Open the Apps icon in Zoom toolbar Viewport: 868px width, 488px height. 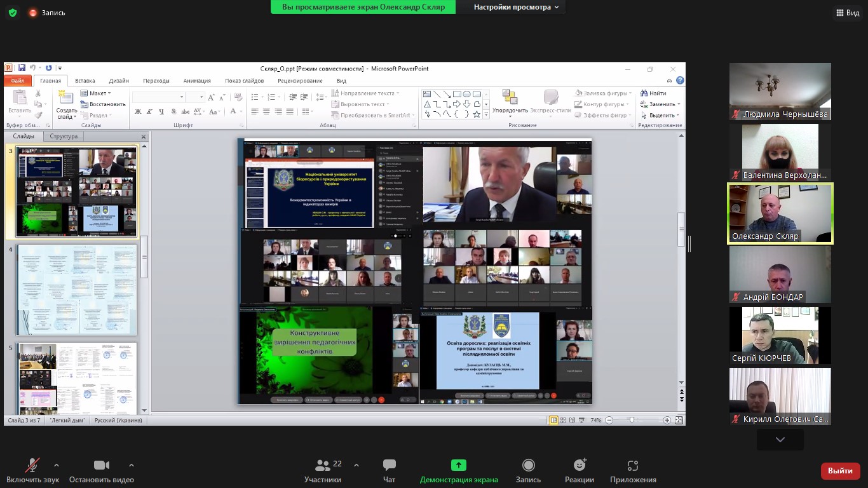[x=632, y=465]
